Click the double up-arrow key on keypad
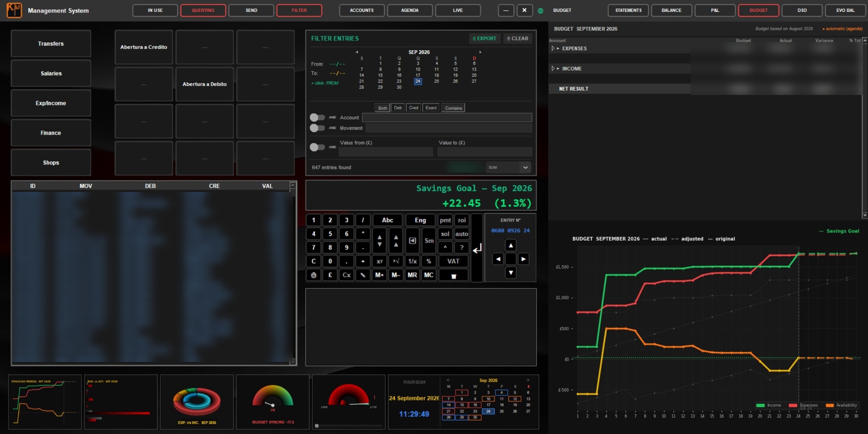Screen dimensions: 868x434 (x=396, y=240)
